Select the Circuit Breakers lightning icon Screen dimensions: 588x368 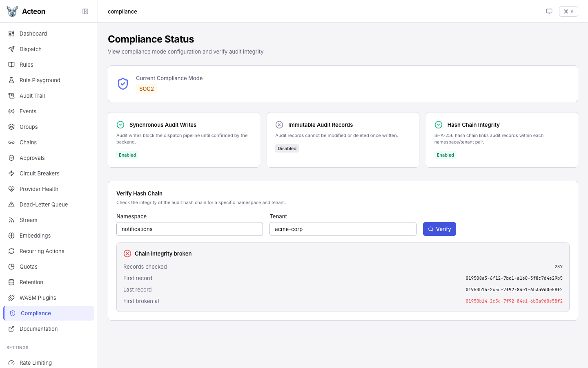11,173
